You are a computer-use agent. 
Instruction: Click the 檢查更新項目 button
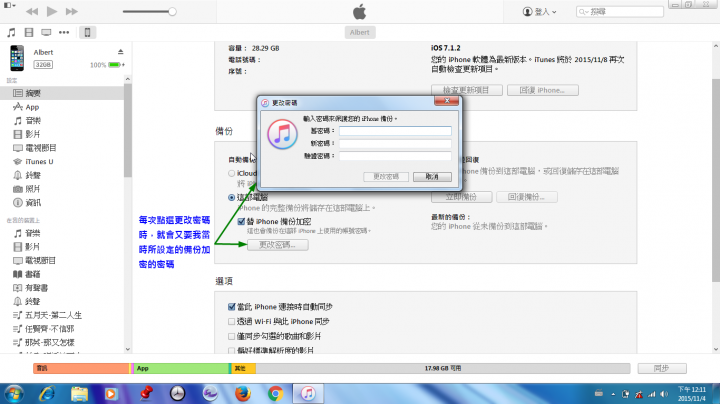coord(467,90)
